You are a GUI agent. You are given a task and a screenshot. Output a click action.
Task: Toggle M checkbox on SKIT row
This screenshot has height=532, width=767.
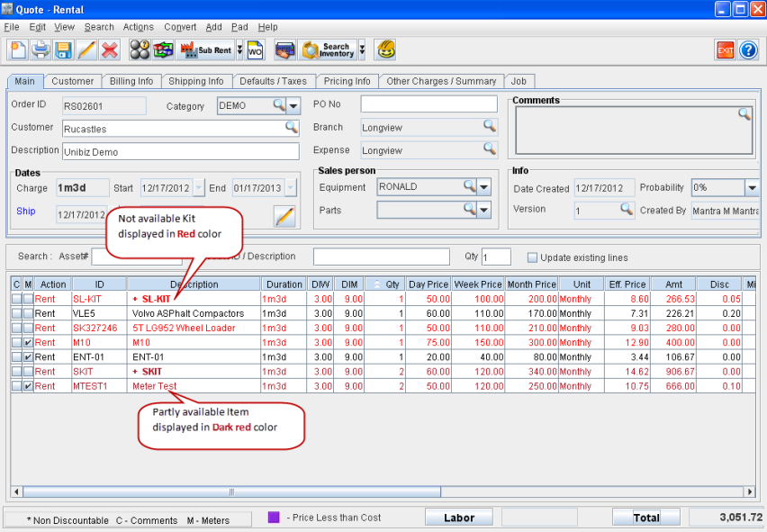click(x=28, y=372)
